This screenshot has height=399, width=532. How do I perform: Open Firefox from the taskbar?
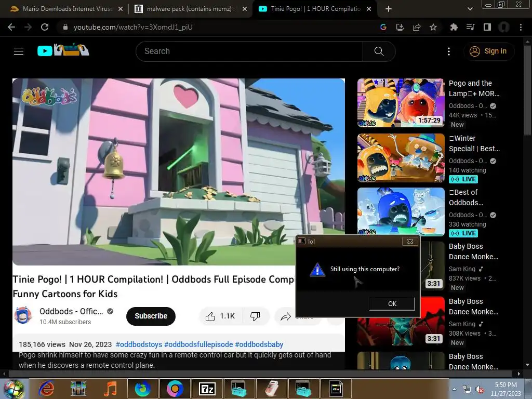click(143, 389)
